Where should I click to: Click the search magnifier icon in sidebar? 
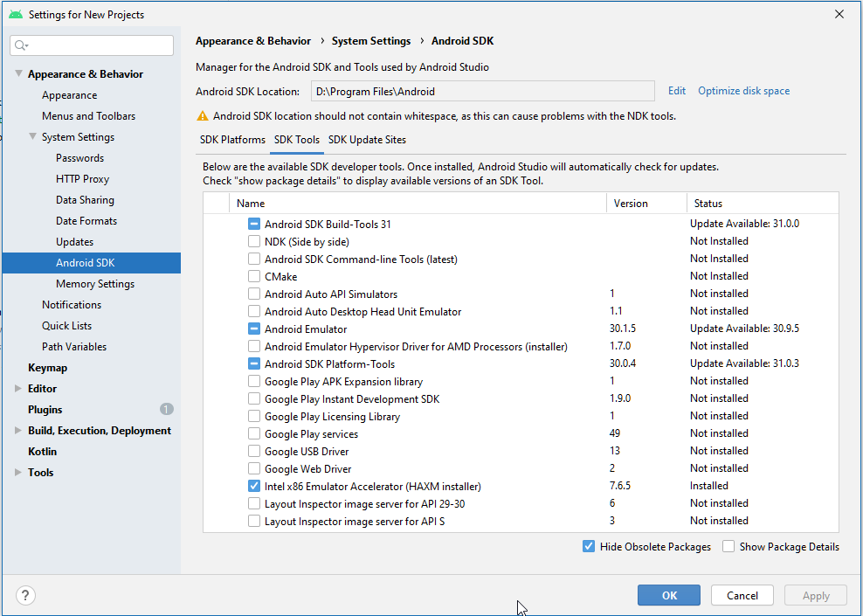point(22,45)
